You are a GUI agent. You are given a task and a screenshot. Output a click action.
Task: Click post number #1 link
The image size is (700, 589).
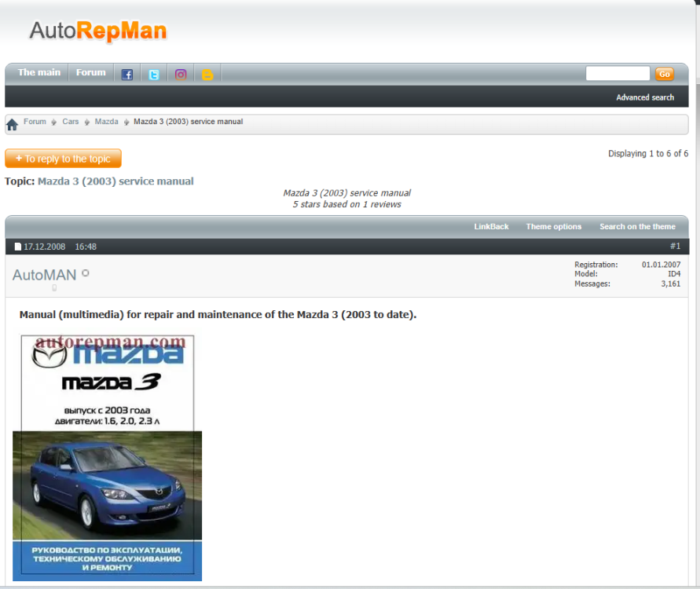tap(675, 246)
